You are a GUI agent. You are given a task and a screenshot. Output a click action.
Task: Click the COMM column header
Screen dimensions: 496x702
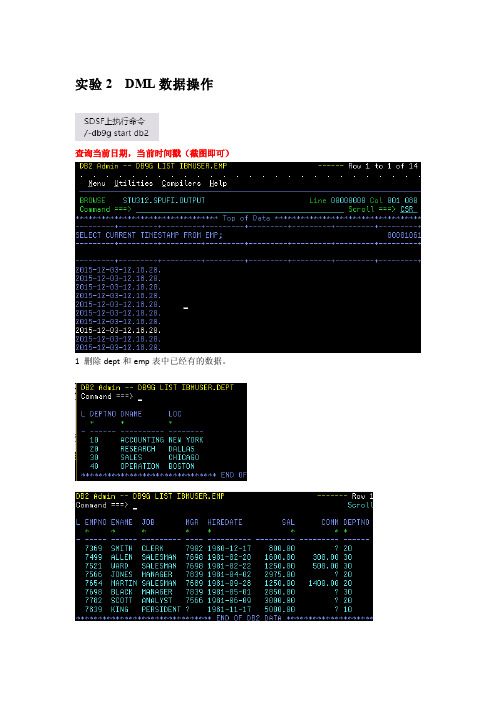tap(329, 522)
